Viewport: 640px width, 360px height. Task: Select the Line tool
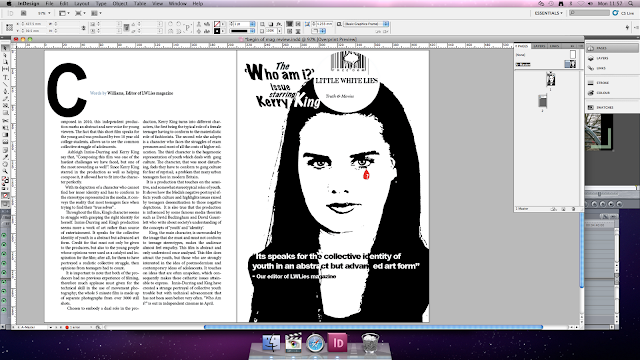click(x=5, y=84)
